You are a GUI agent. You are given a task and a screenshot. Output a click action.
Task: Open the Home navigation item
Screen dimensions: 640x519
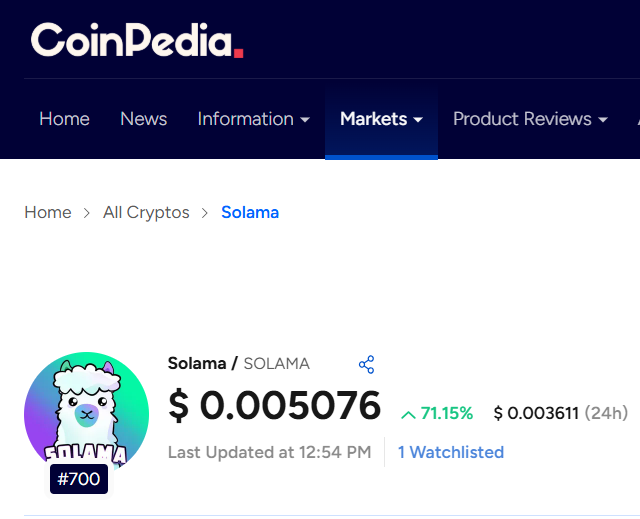point(64,119)
